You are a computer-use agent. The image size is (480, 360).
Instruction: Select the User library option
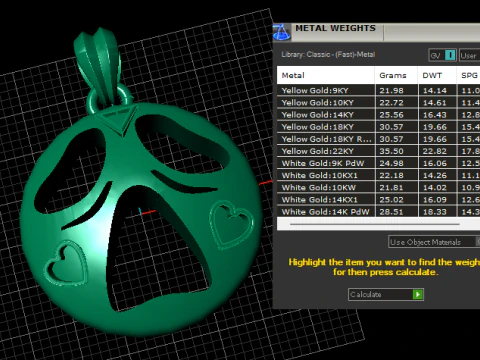469,55
